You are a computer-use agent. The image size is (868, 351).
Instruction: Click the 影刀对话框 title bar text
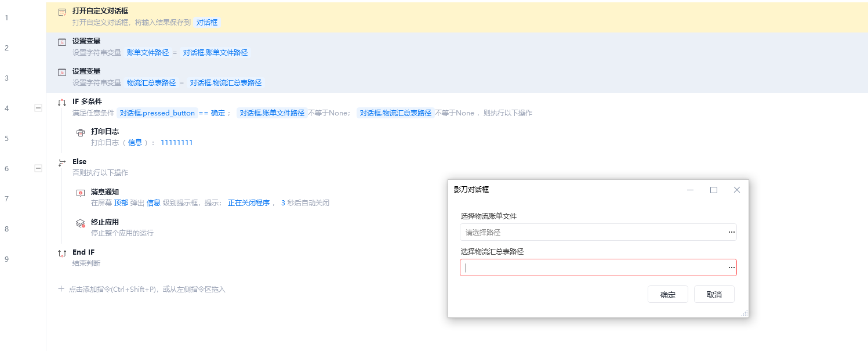[x=471, y=190]
